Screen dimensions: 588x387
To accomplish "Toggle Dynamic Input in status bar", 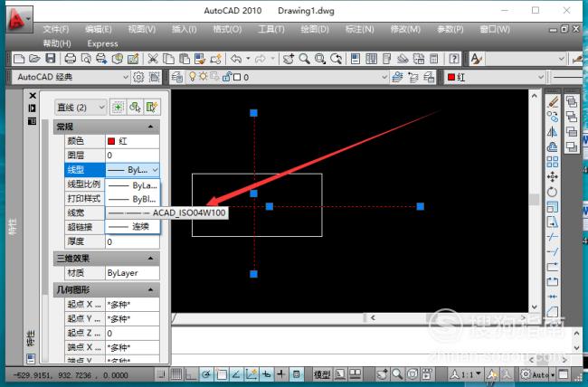I will [266, 374].
